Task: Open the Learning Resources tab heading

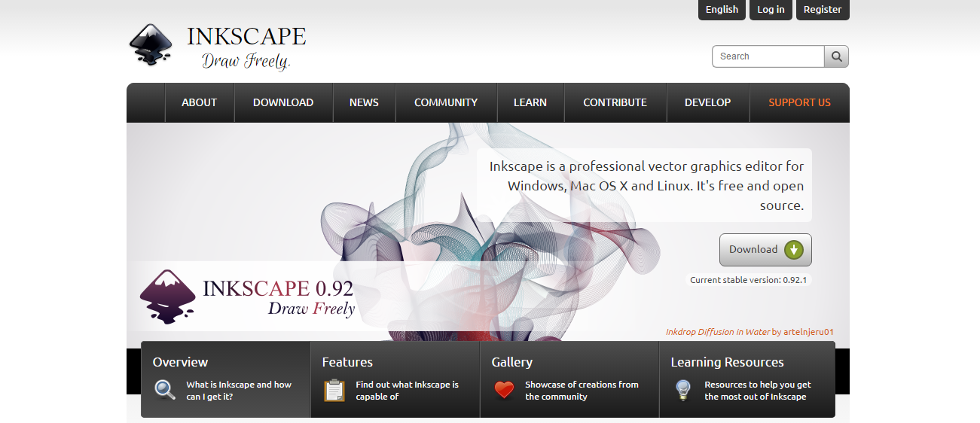Action: pos(728,362)
